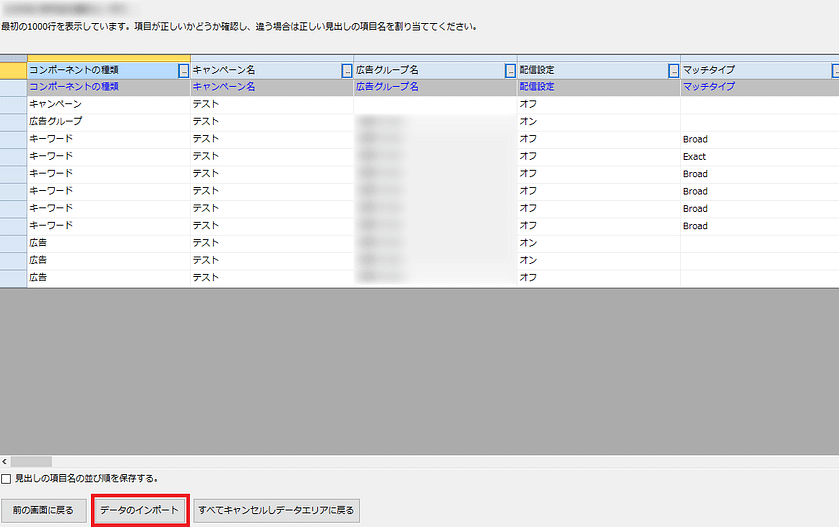Click the yellow select-all corner cell
This screenshot has width=839, height=527.
(x=13, y=70)
